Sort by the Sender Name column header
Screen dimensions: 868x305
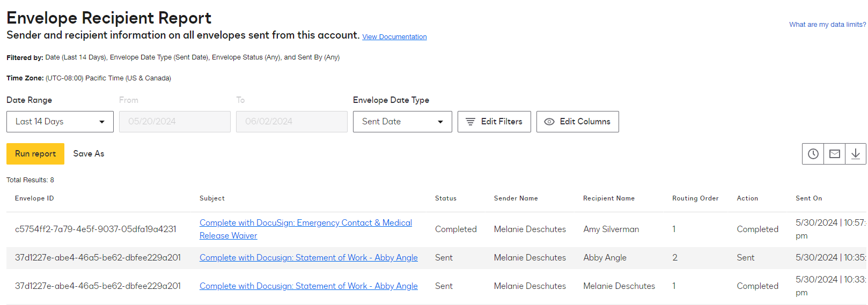point(516,198)
